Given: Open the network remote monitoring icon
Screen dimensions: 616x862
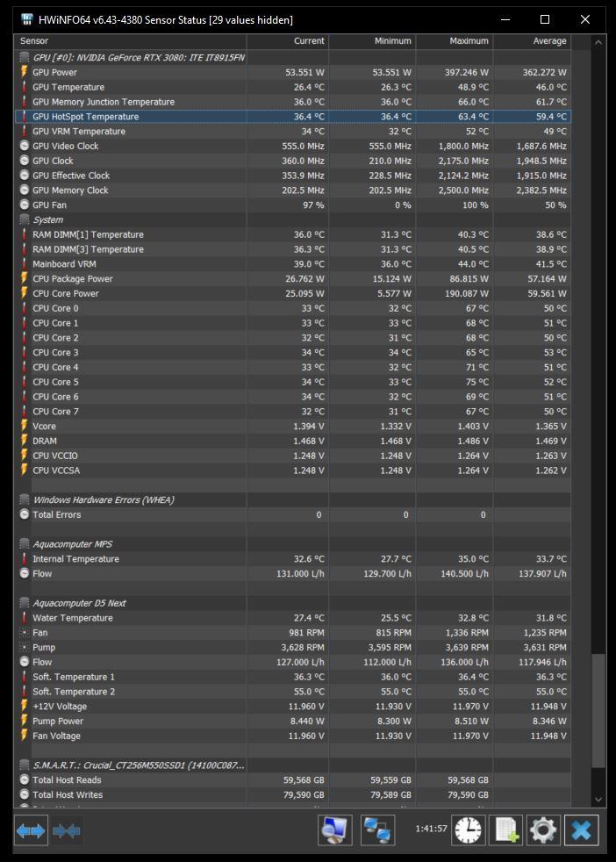Looking at the screenshot, I should tap(378, 830).
